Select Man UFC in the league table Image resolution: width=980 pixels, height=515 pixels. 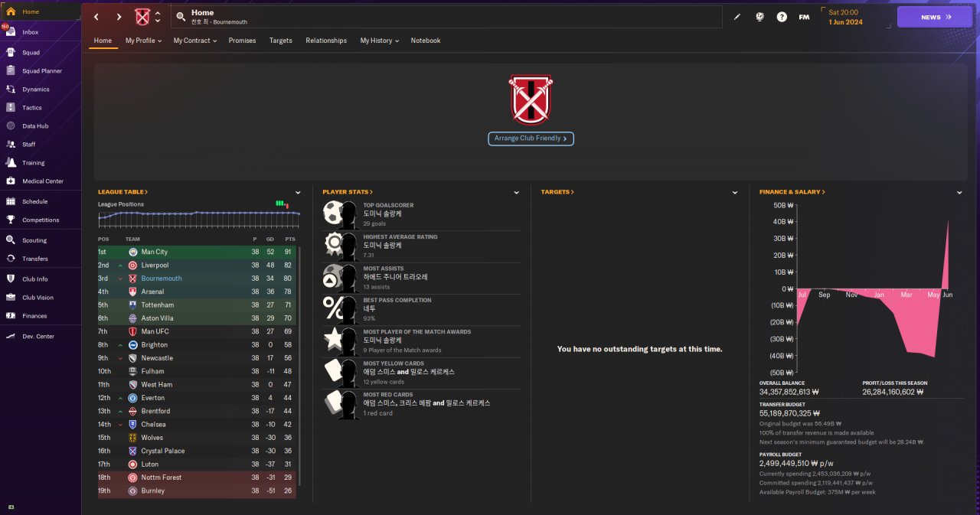coord(197,331)
